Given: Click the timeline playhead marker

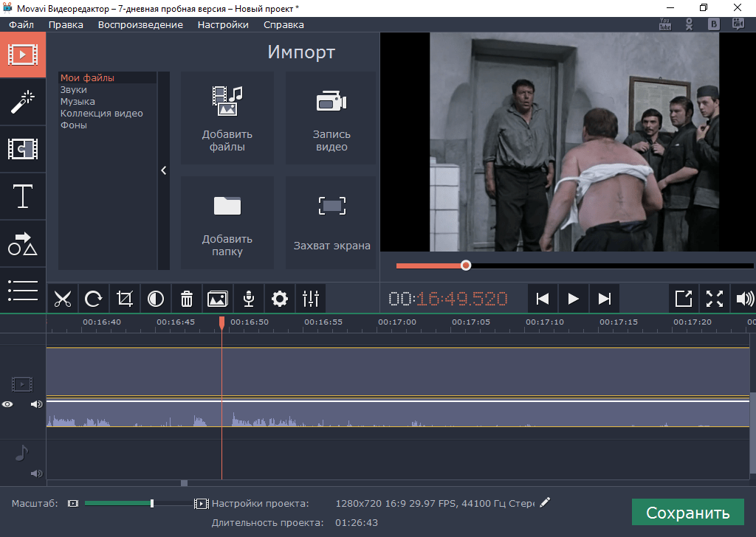Looking at the screenshot, I should 221,322.
